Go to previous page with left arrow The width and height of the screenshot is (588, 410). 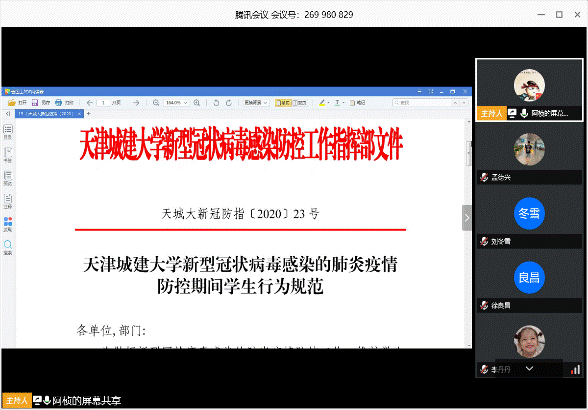[89, 102]
